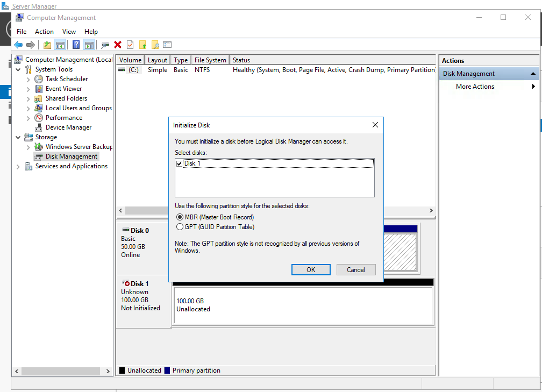Cancel the Initialize Disk dialog
Viewport: 542px width, 392px height.
coord(356,269)
